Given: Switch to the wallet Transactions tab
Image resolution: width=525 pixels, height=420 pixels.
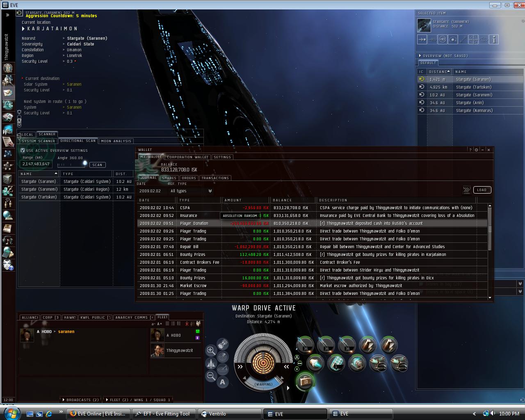Looking at the screenshot, I should click(215, 178).
